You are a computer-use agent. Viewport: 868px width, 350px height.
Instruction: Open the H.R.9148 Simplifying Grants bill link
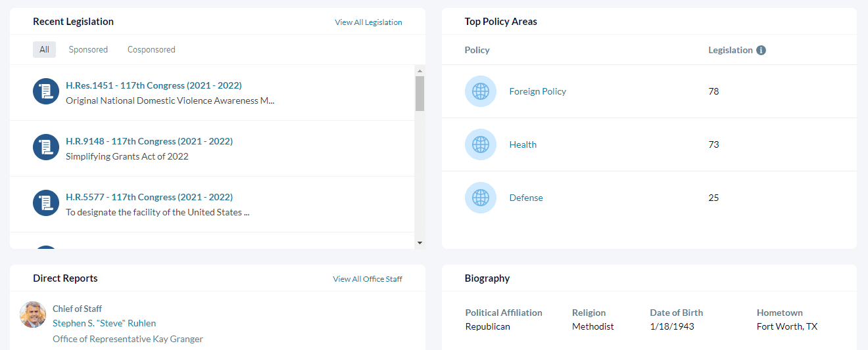(x=149, y=141)
